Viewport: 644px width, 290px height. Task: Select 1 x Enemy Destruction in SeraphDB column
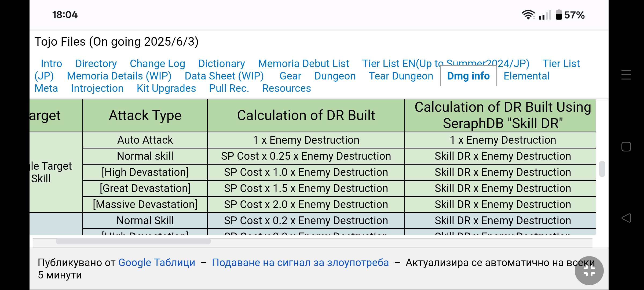coord(500,140)
